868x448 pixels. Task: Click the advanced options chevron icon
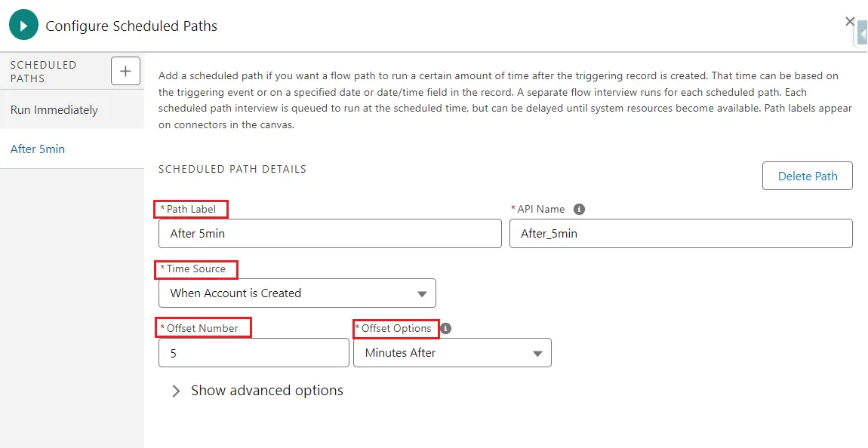coord(176,391)
